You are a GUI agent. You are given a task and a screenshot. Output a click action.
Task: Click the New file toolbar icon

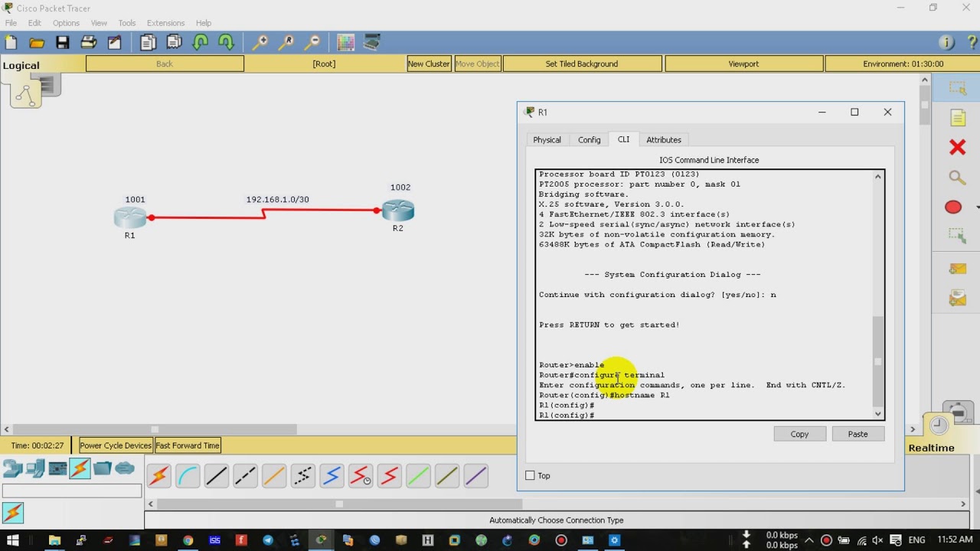[11, 43]
